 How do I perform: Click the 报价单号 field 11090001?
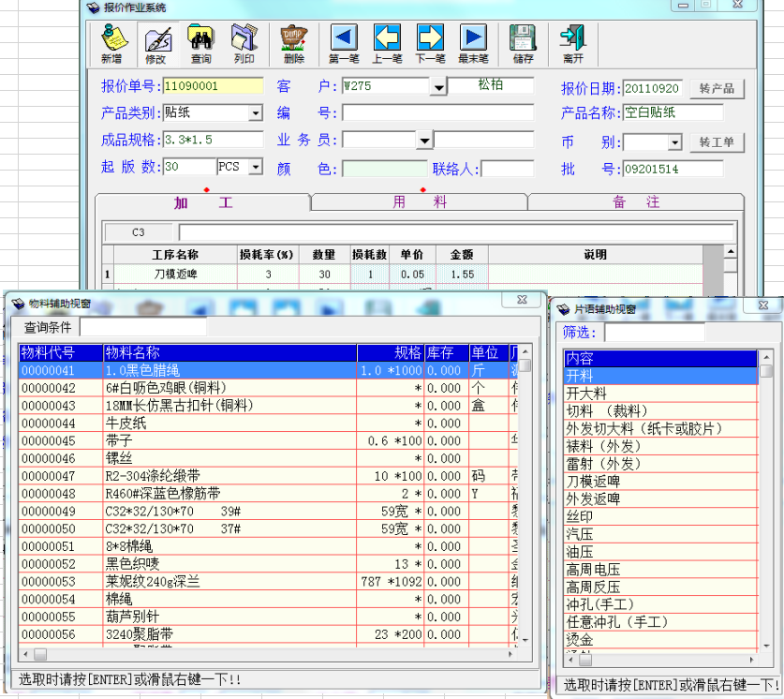point(213,86)
